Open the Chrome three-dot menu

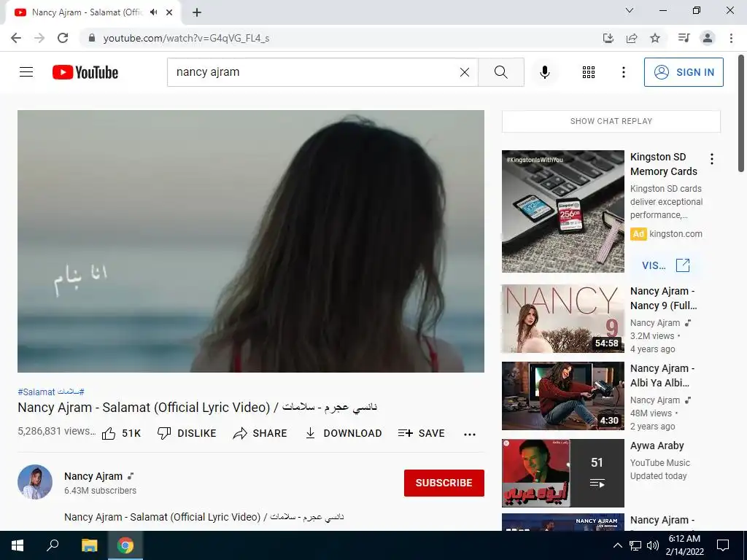point(731,38)
